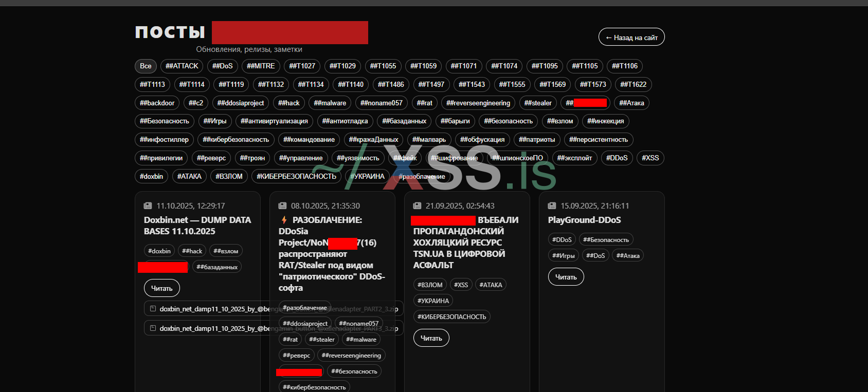The width and height of the screenshot is (868, 392).
Task: Click the #УКРАИНА tag inside the TSN.UA post card
Action: 433,301
